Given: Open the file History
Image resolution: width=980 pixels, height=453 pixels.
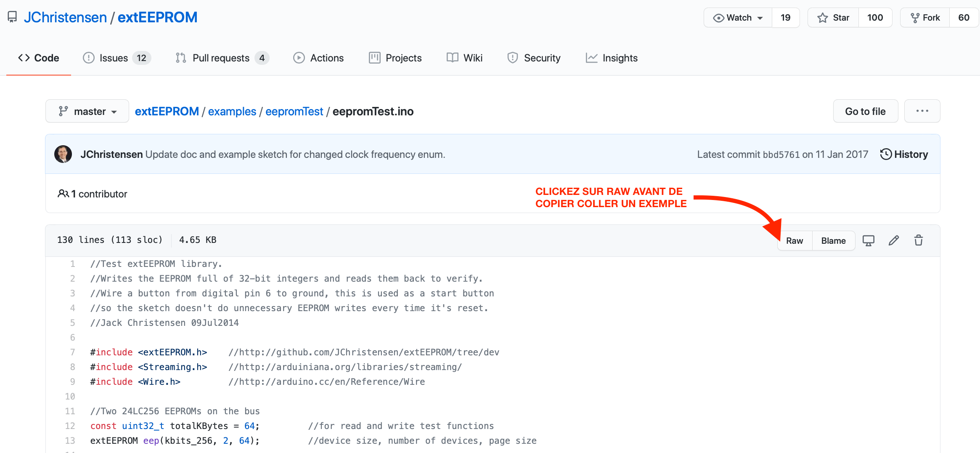Looking at the screenshot, I should tap(904, 155).
